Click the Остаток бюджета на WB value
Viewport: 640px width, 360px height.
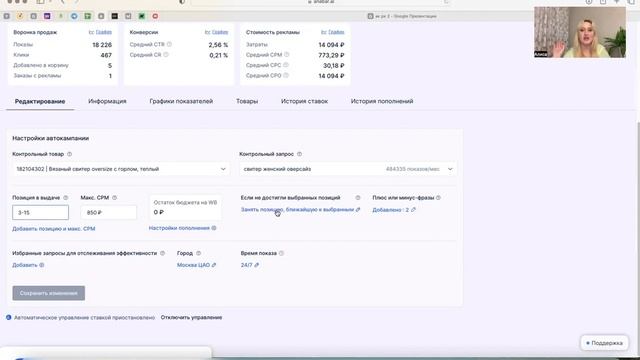coord(159,212)
